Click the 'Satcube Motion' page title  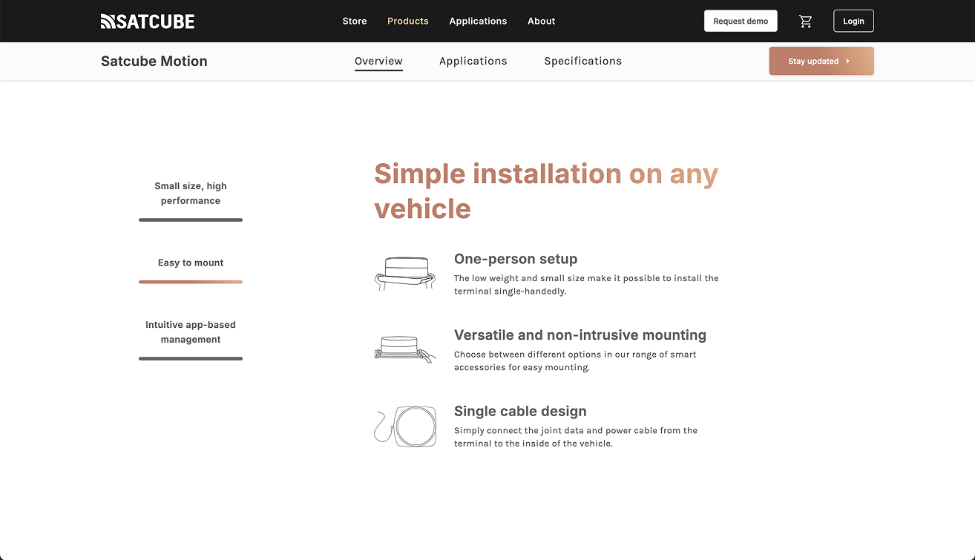[x=154, y=62]
